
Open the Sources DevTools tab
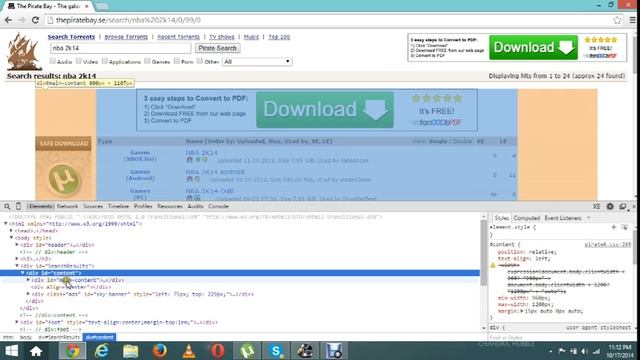(x=93, y=207)
